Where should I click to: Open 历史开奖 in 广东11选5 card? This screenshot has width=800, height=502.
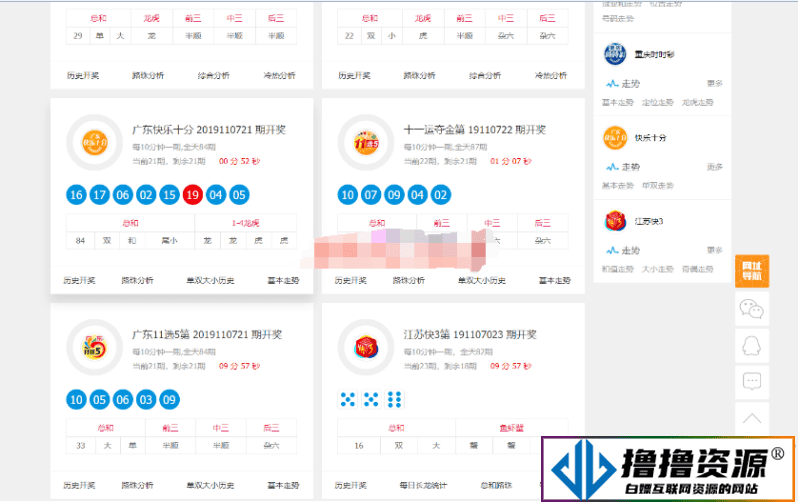click(79, 486)
